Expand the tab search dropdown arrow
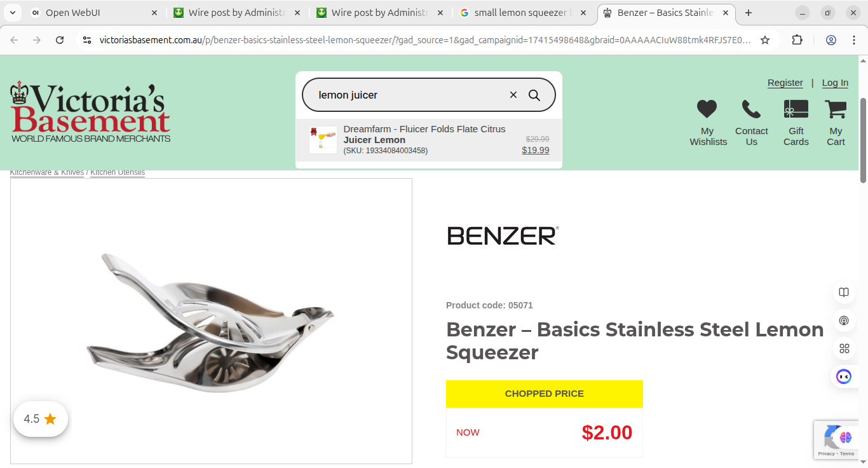The width and height of the screenshot is (868, 468). (13, 13)
